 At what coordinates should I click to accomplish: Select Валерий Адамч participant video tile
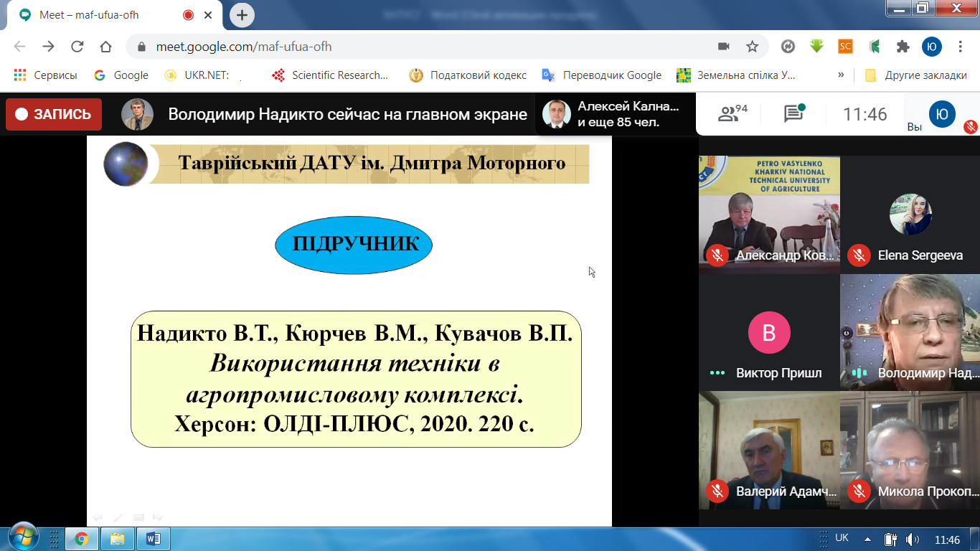click(769, 450)
